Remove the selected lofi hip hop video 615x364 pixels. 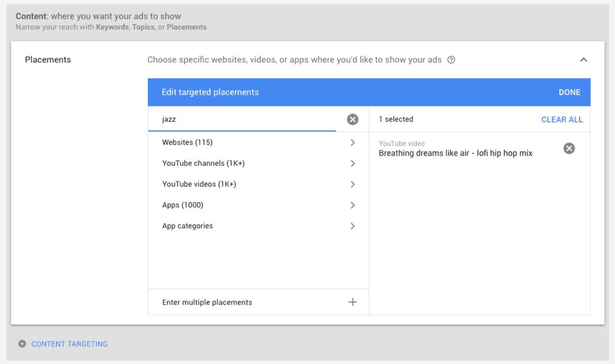[x=569, y=148]
